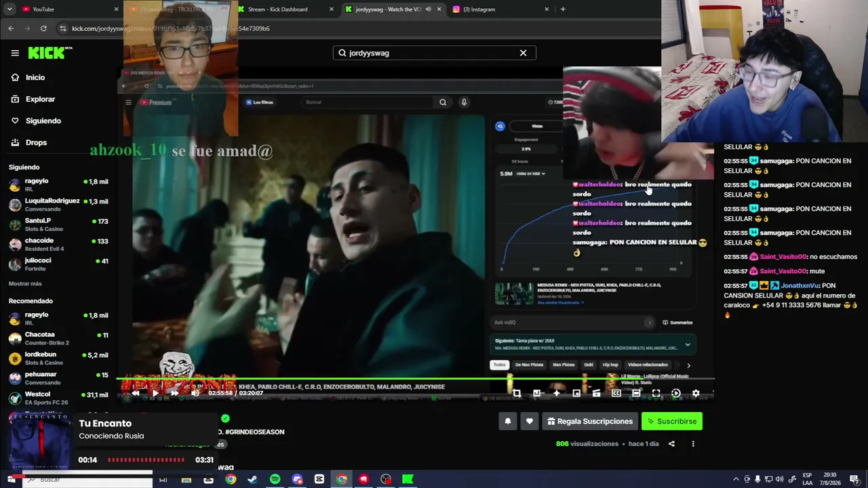Open Westcol in Recomendado list
The height and width of the screenshot is (488, 868).
point(58,397)
